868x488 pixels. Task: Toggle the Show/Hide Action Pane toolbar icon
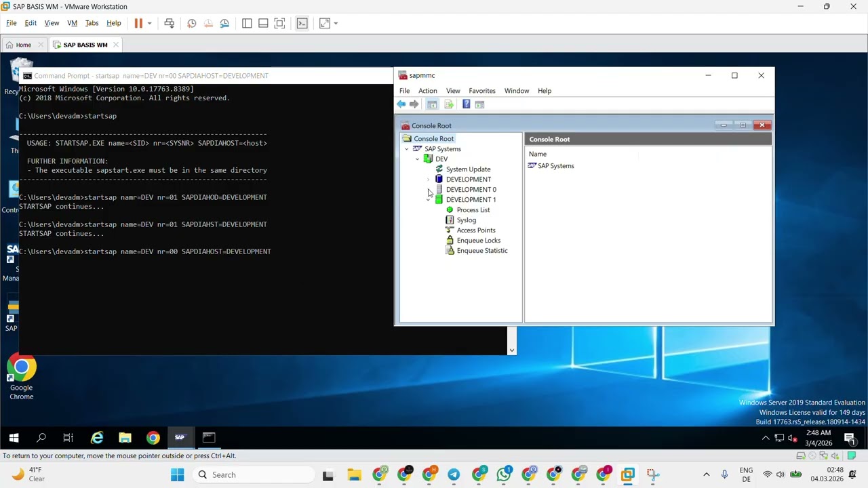(479, 104)
